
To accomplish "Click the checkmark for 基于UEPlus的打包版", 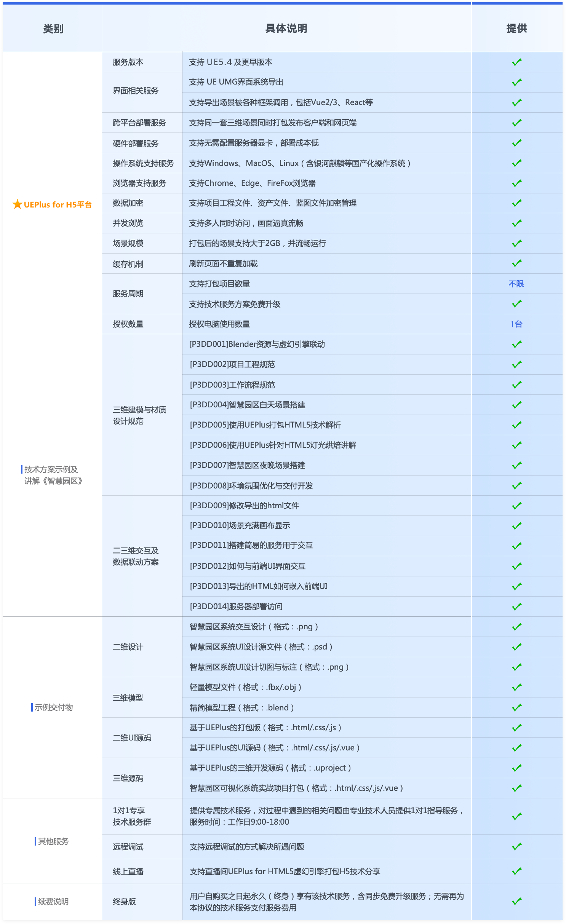I will click(x=516, y=728).
